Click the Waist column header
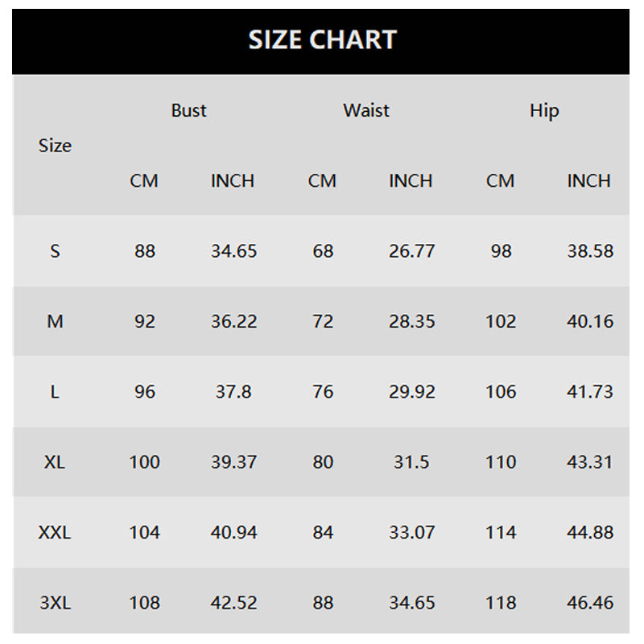 (x=366, y=110)
